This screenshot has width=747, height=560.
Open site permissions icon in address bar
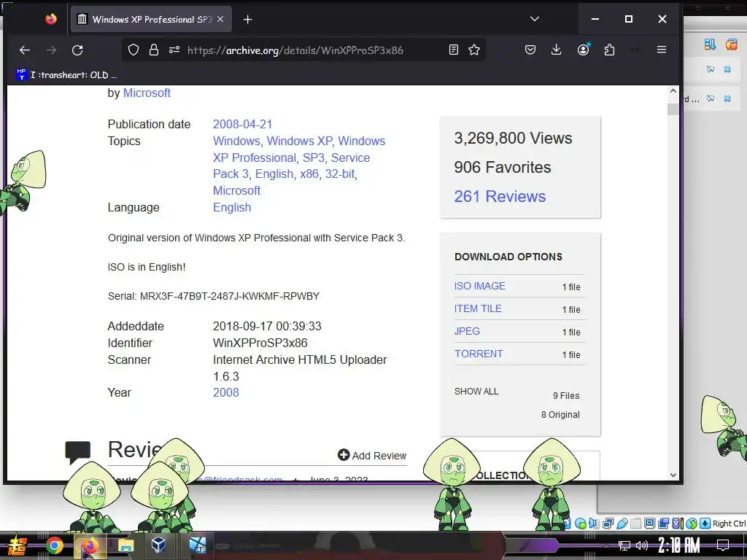(174, 50)
